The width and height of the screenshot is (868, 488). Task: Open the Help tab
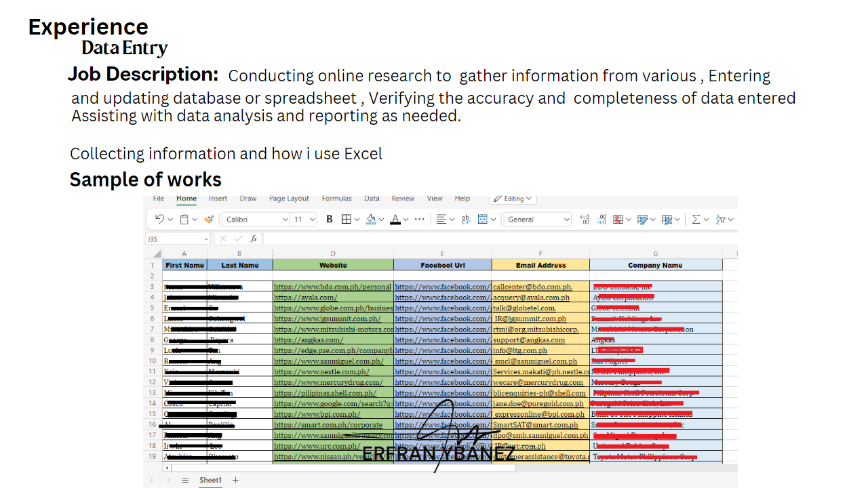462,199
